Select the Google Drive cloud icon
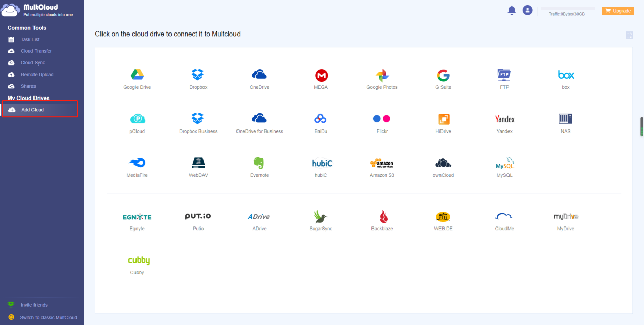 (137, 75)
